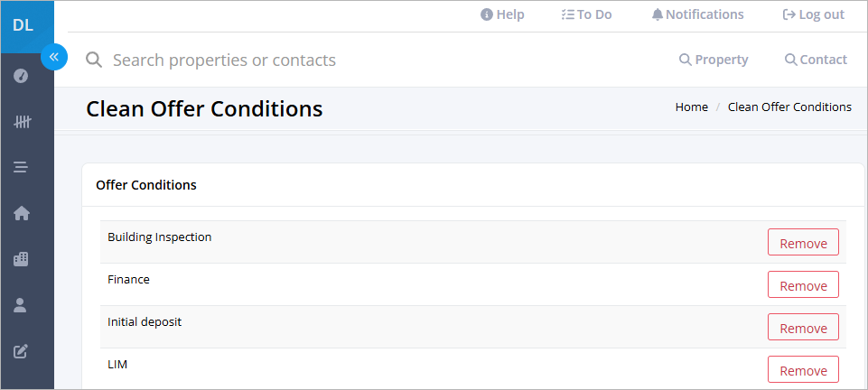The width and height of the screenshot is (868, 390).
Task: Click the DL logo tile
Action: point(23,26)
